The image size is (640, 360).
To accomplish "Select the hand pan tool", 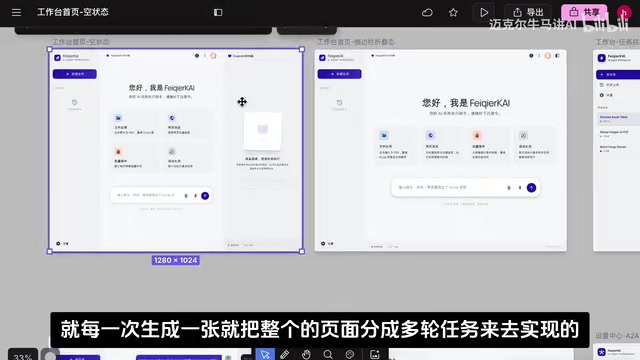I will click(306, 354).
